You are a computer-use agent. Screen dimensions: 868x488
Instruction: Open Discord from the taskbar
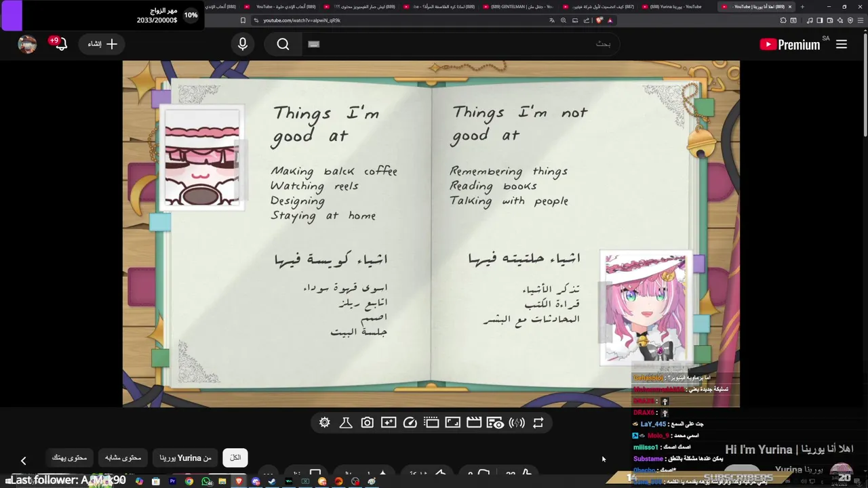point(256,481)
